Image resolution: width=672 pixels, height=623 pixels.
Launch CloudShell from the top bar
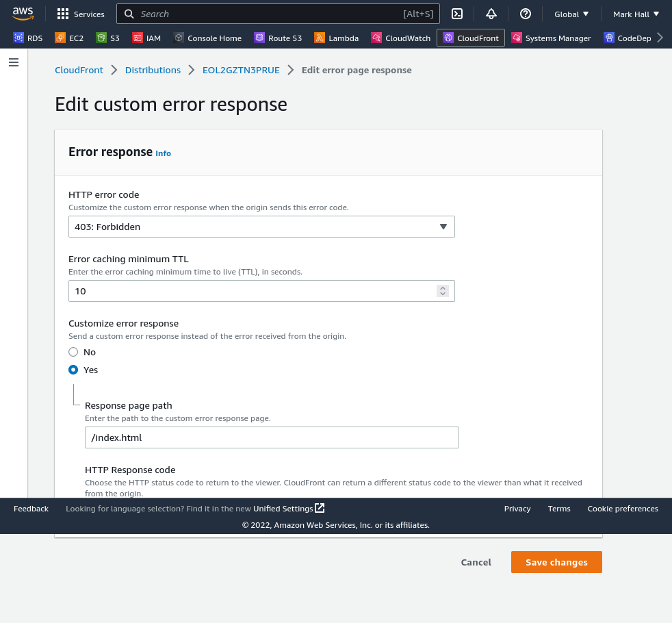pos(457,14)
